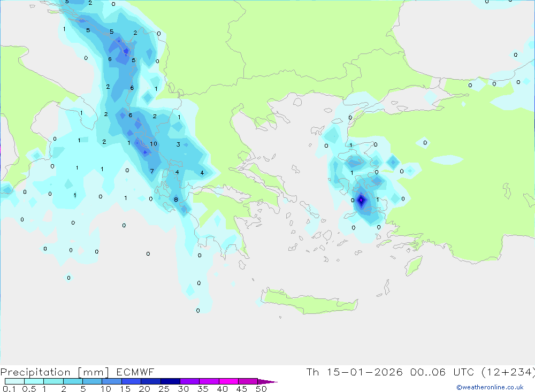
Task: Click the legend label '30'
Action: point(184,389)
